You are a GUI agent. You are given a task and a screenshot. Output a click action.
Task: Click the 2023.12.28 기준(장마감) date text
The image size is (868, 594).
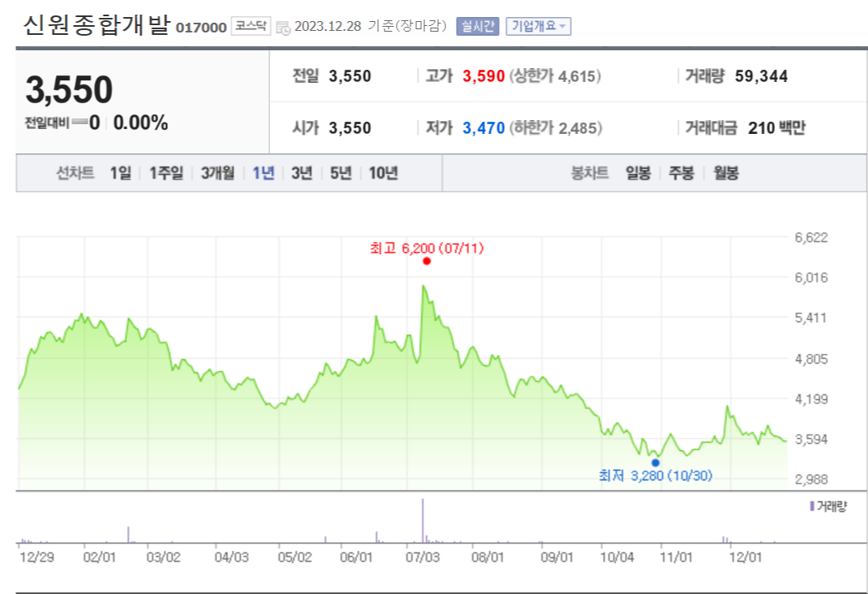[x=371, y=26]
